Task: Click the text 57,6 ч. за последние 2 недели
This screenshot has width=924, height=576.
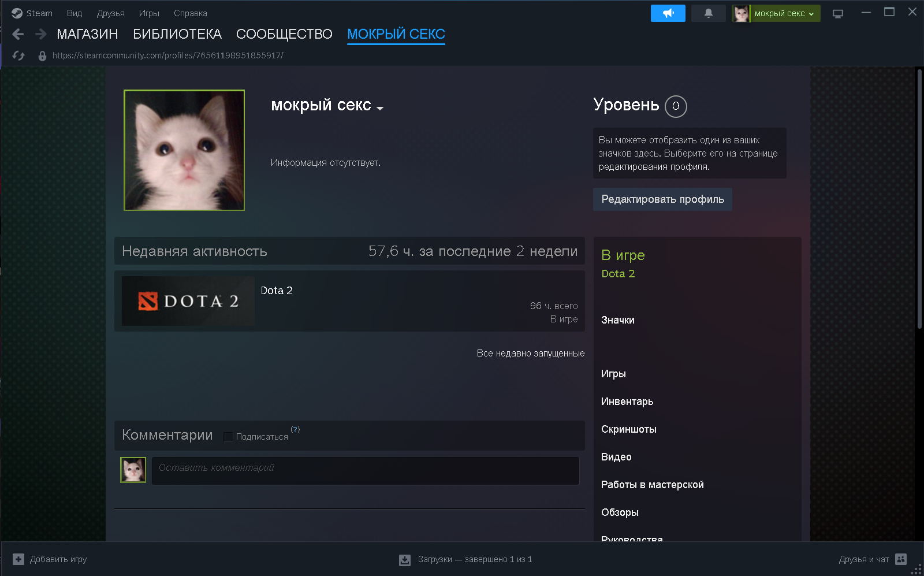Action: [x=473, y=251]
